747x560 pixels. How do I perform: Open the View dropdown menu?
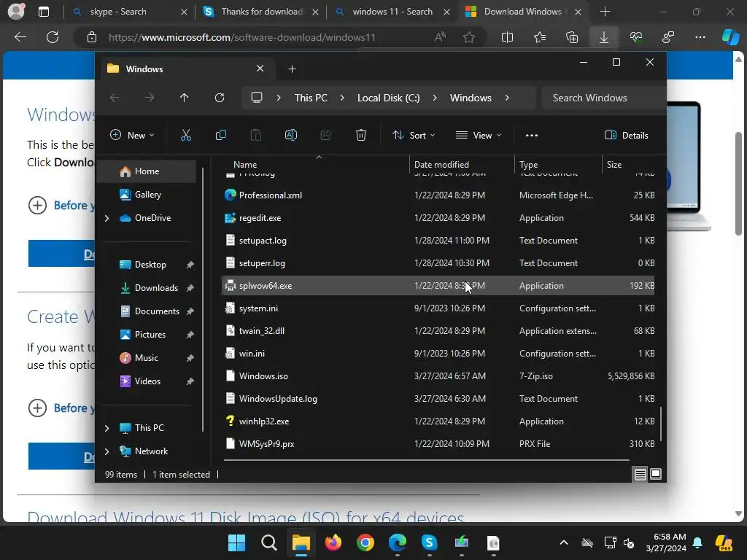click(x=479, y=135)
